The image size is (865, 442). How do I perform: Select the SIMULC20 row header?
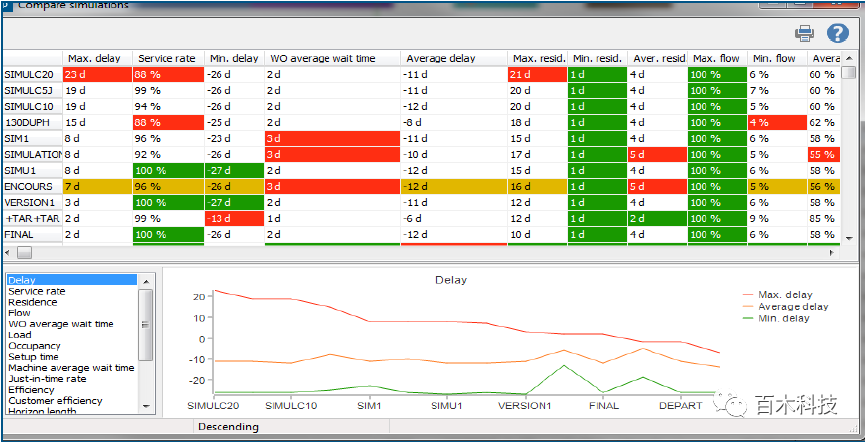pos(30,74)
